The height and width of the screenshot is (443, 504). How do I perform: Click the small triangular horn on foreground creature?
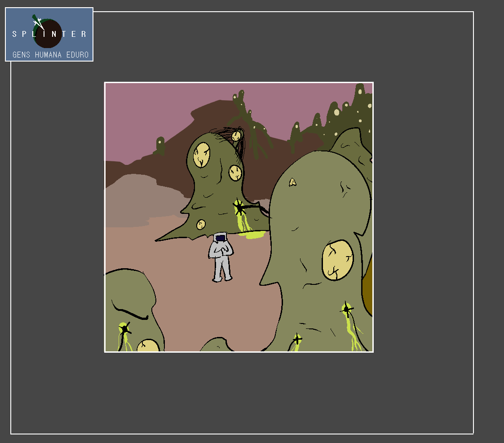292,182
